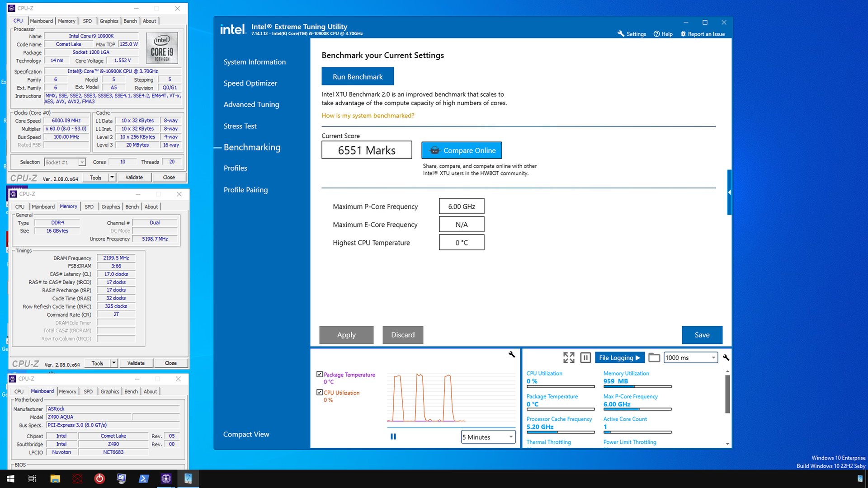Open the 5 Minutes time range dropdown
Image resolution: width=868 pixels, height=488 pixels.
click(488, 437)
